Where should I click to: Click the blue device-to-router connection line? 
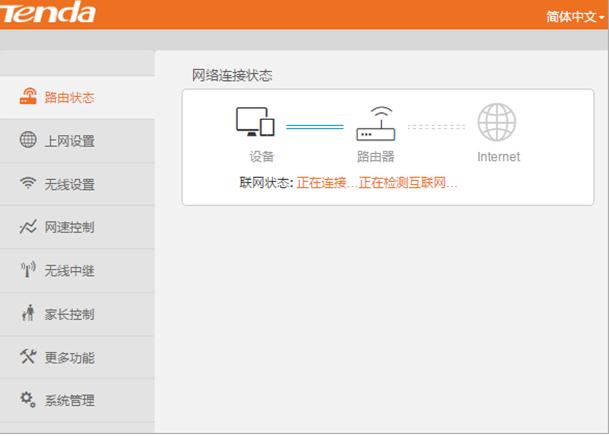(x=315, y=127)
